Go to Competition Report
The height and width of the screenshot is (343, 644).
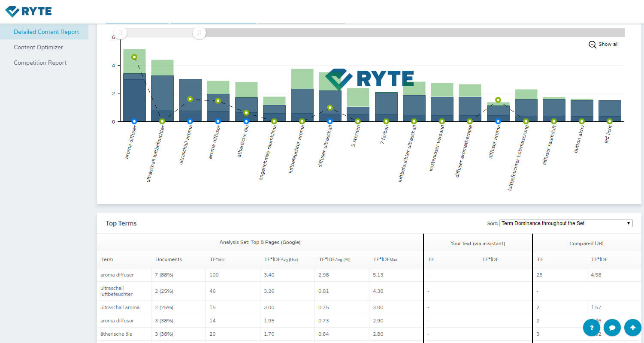(40, 63)
